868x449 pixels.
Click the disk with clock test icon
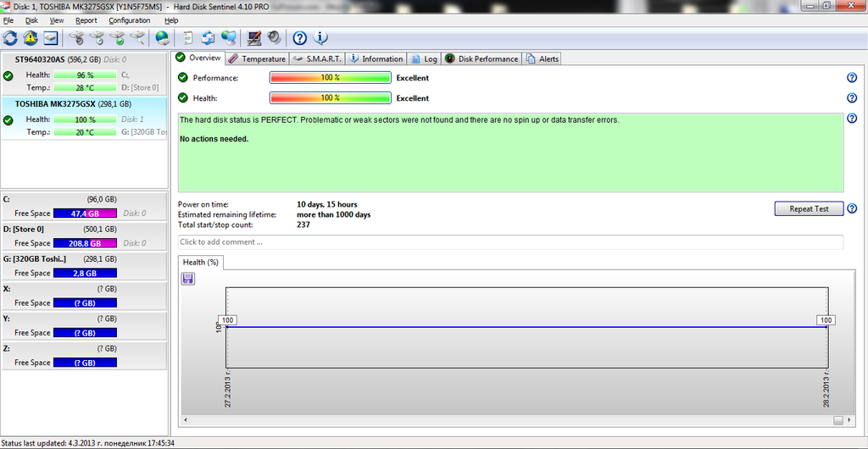(x=97, y=38)
